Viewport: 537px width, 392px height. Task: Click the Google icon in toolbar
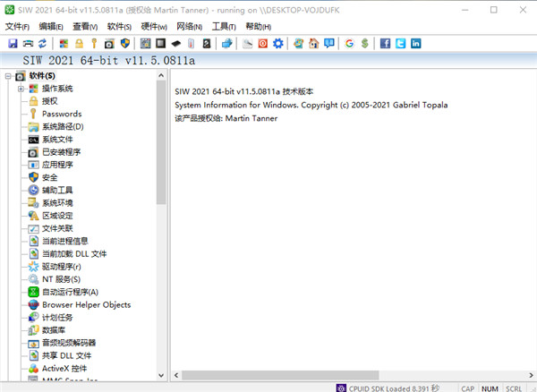349,43
